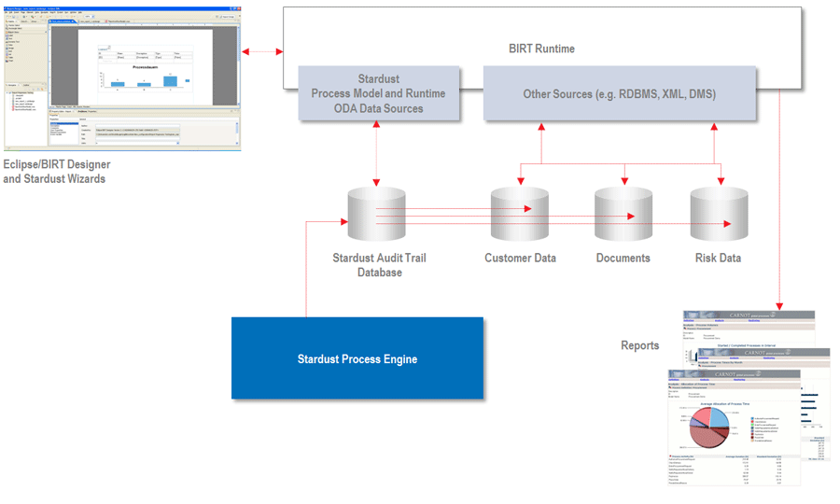Image resolution: width=840 pixels, height=504 pixels.
Task: Click the Stardust Audit Trail Database cylinder
Action: [x=377, y=215]
